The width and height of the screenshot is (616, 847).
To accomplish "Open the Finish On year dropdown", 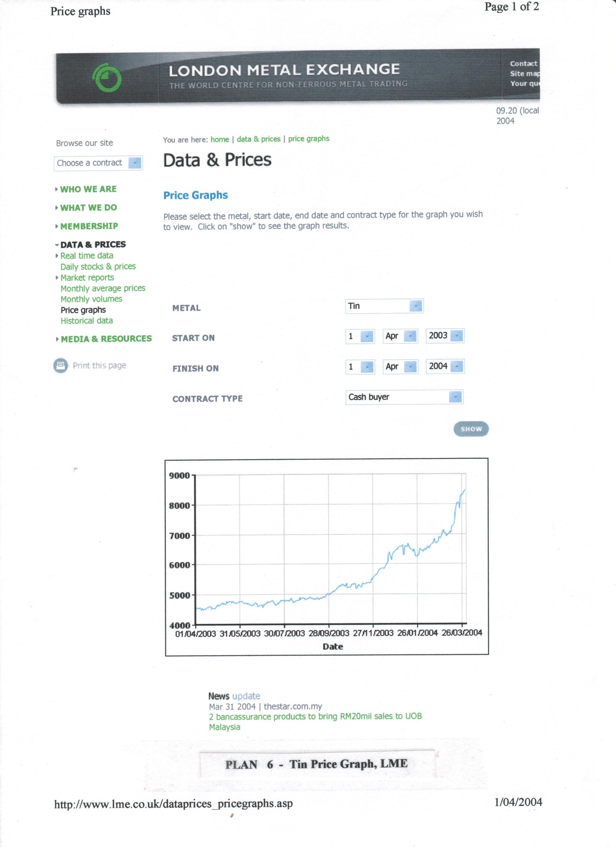I will click(x=457, y=366).
